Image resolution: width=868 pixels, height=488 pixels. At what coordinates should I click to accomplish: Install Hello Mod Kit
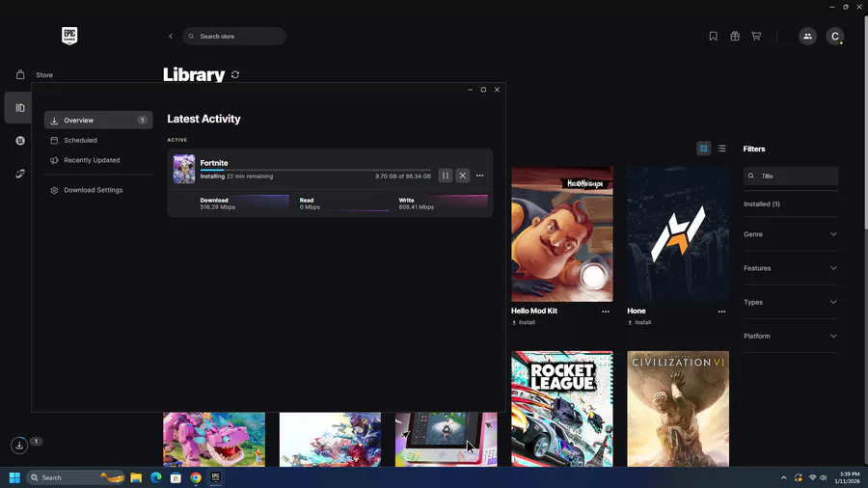click(x=524, y=322)
